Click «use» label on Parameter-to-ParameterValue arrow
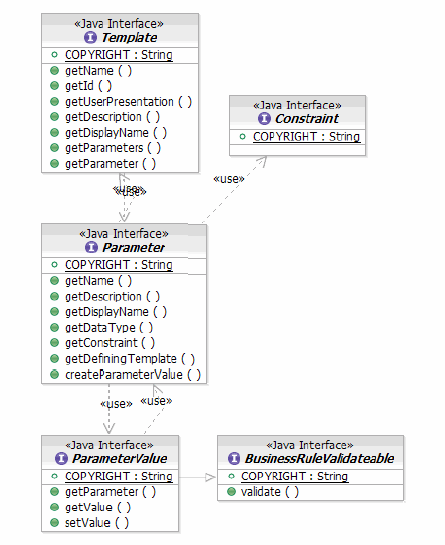Screen dimensions: 445x545 point(116,404)
